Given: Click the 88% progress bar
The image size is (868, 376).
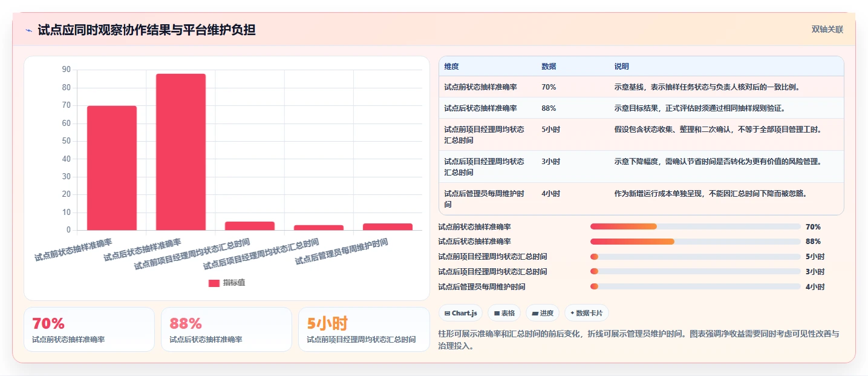Looking at the screenshot, I should (696, 242).
